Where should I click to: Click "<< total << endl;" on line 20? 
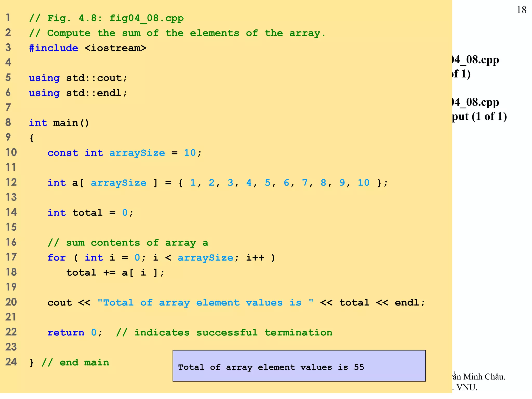[x=373, y=303]
